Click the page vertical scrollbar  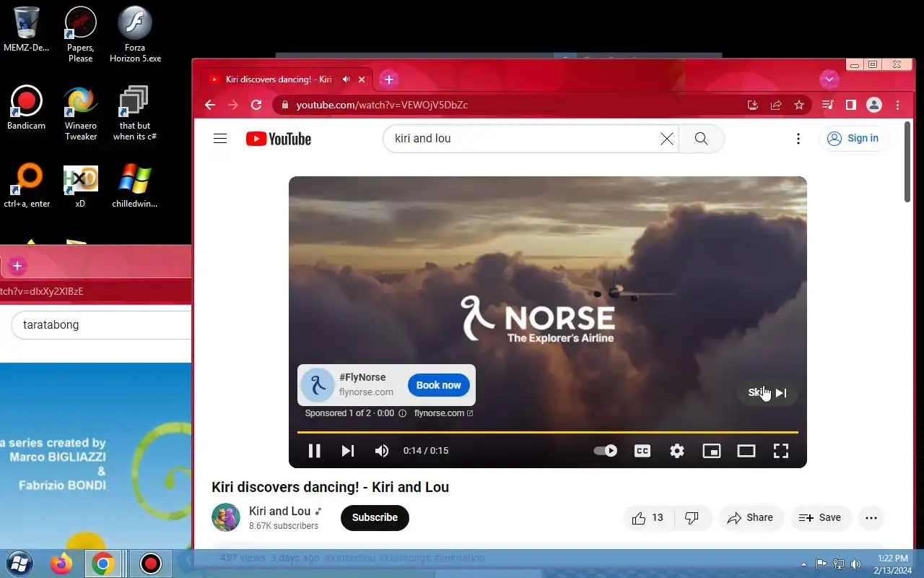click(x=907, y=163)
